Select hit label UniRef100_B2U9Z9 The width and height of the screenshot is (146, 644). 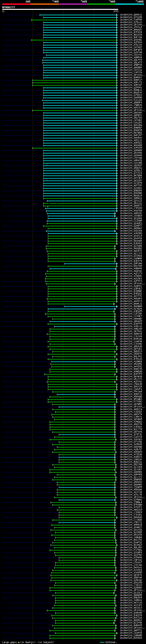[131, 638]
